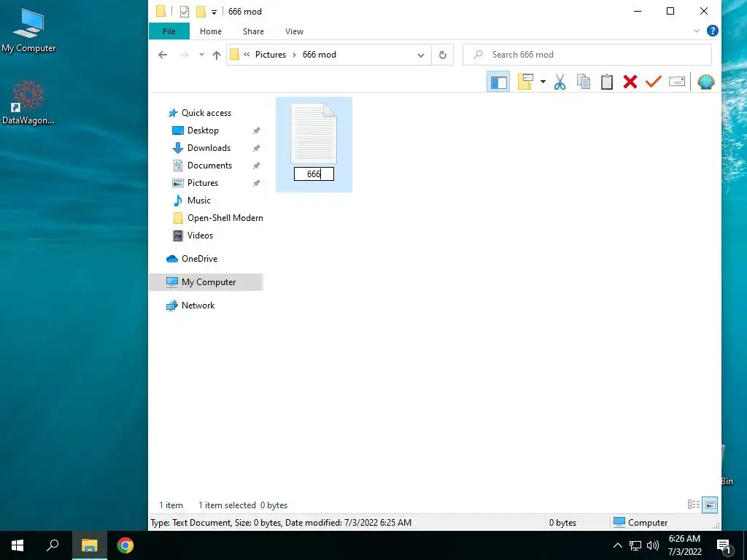Switch to large icons view layout
Screen dimensions: 747x560
710,505
